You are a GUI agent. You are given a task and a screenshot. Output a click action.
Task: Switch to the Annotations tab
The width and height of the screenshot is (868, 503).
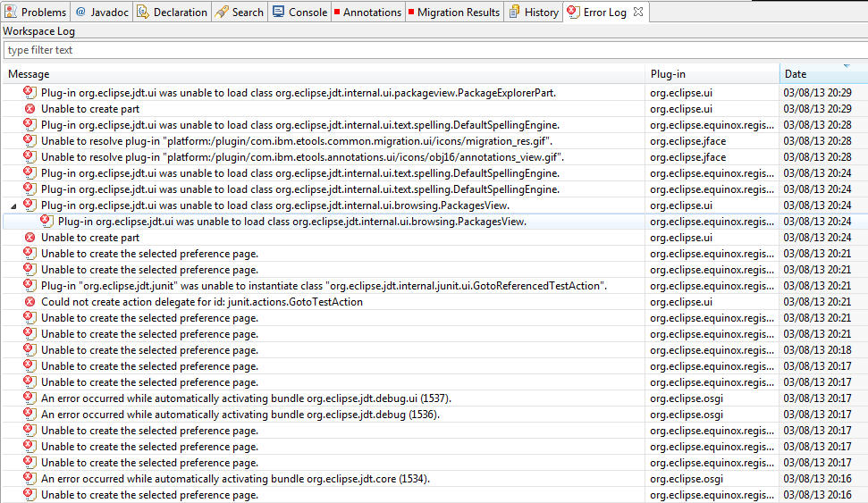click(367, 12)
